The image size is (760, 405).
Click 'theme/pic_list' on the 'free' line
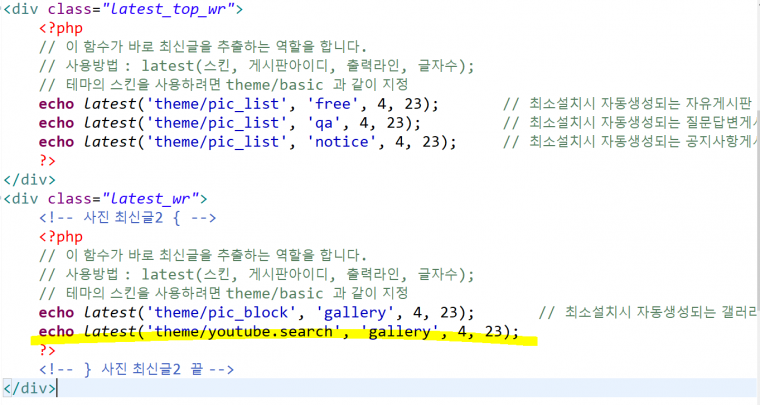point(217,104)
